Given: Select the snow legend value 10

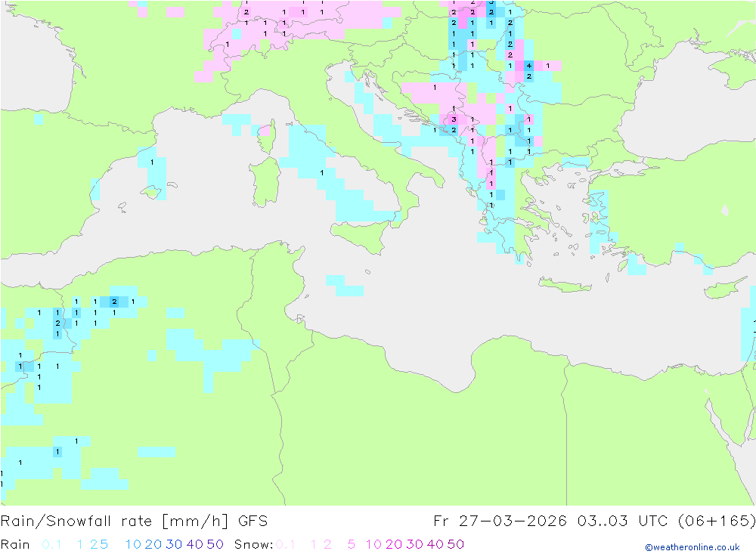Looking at the screenshot, I should pyautogui.click(x=373, y=544).
